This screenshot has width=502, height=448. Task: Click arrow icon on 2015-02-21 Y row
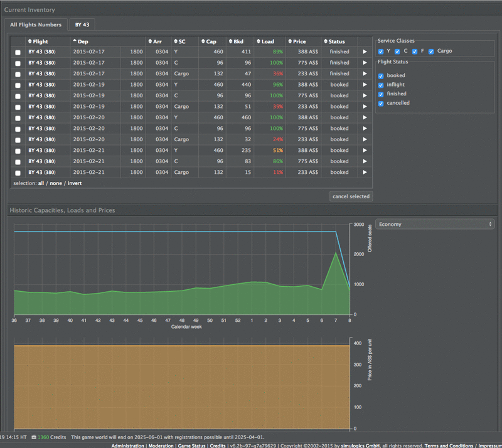pyautogui.click(x=364, y=151)
